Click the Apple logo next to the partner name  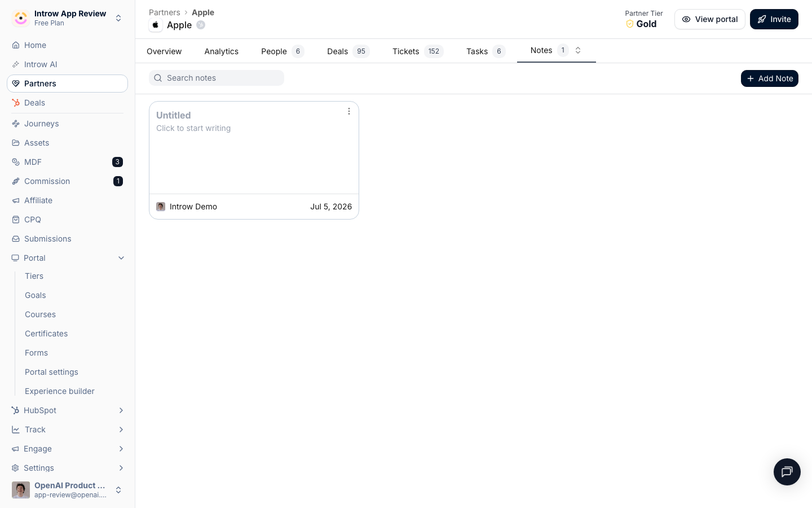[156, 25]
